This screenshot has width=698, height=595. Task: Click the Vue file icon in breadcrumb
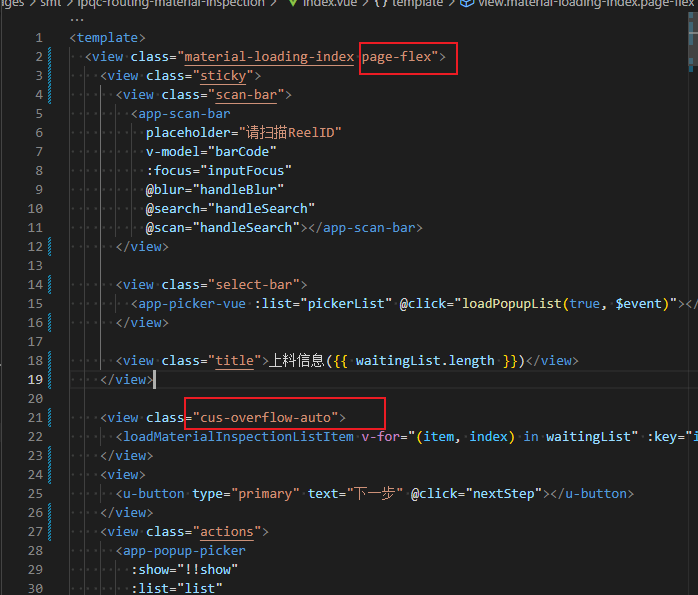click(292, 4)
